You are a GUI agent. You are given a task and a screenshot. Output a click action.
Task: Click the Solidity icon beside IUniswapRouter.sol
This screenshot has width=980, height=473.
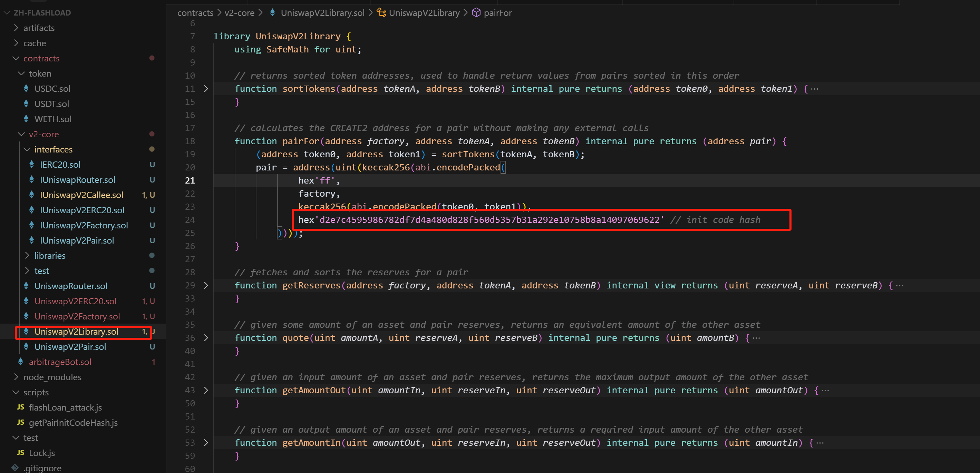pos(31,179)
